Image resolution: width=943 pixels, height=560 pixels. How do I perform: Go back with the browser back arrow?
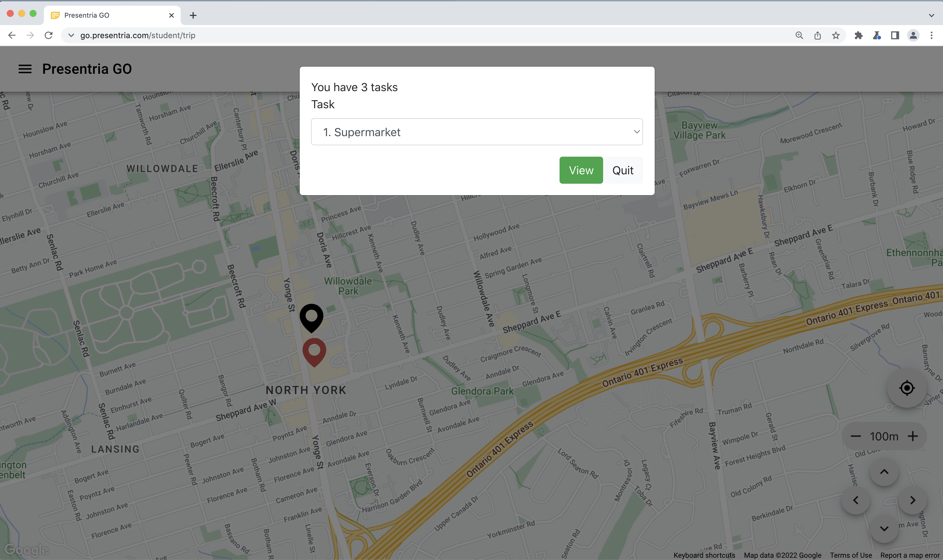click(12, 36)
